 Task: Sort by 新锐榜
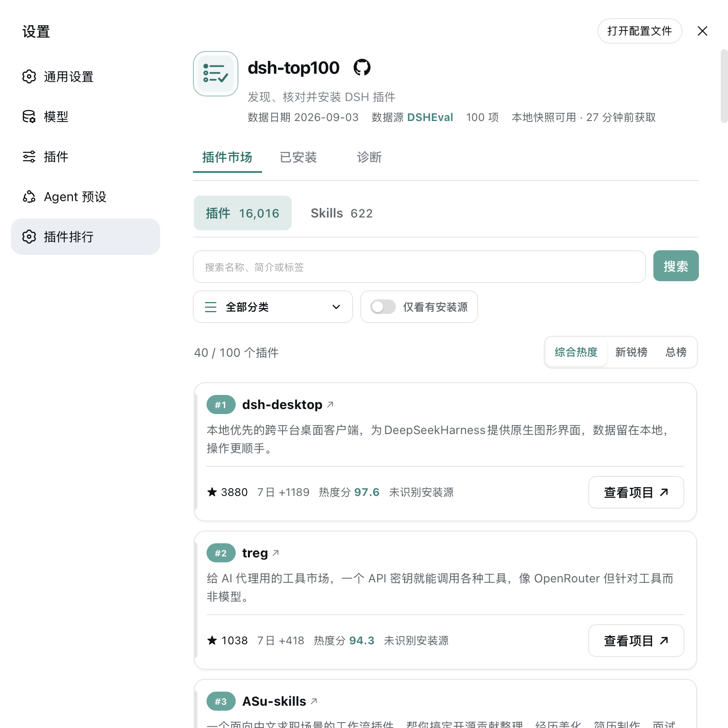click(631, 352)
